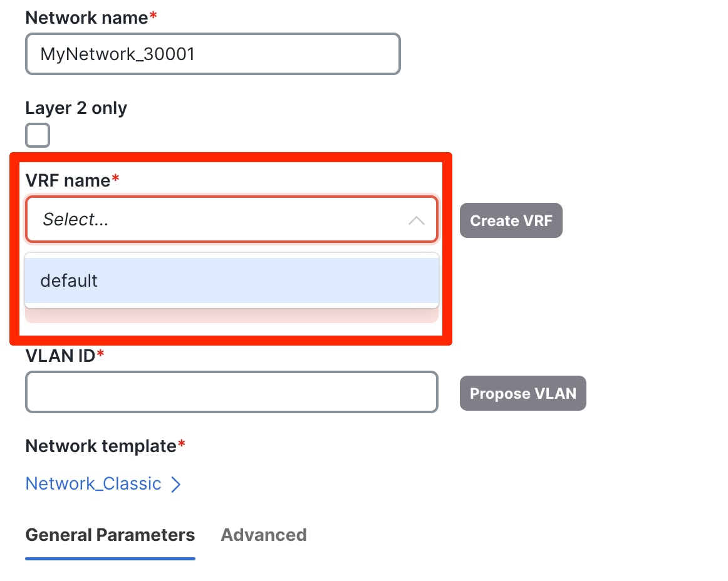This screenshot has width=728, height=581.
Task: Click the Propose VLAN button
Action: [x=523, y=393]
